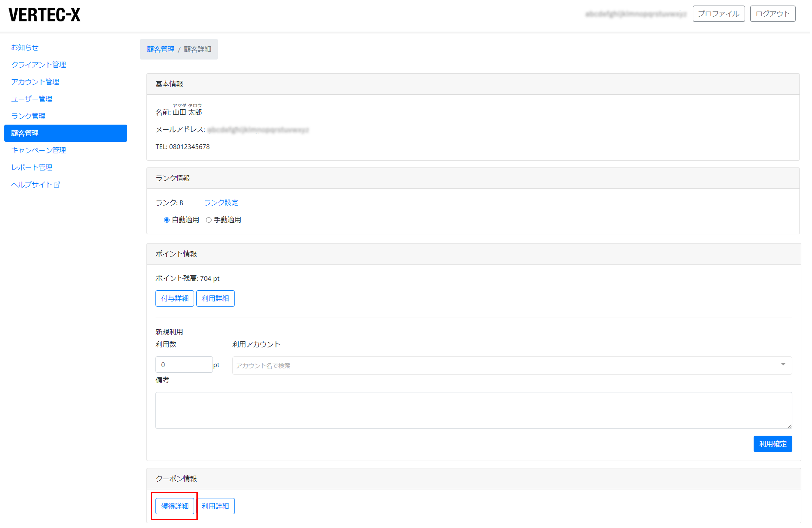The height and width of the screenshot is (528, 812).
Task: Open キャンペーン管理 in the sidebar
Action: click(x=38, y=150)
